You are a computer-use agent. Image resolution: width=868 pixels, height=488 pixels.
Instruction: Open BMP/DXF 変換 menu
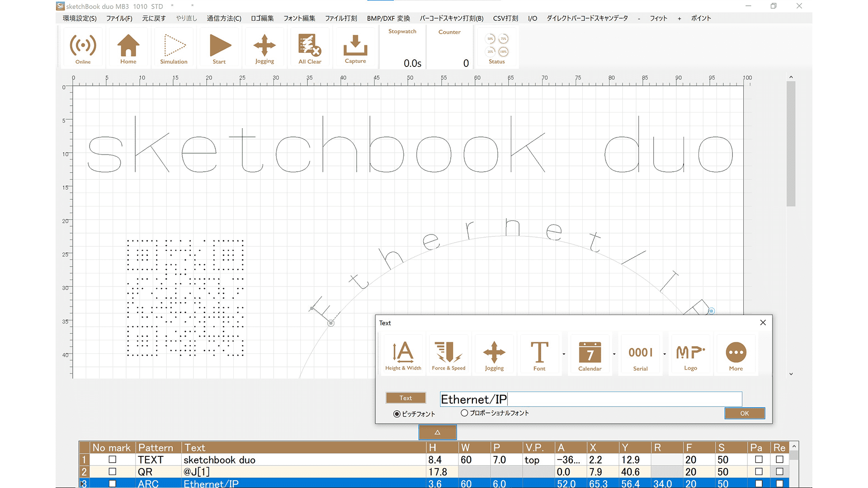(x=388, y=18)
